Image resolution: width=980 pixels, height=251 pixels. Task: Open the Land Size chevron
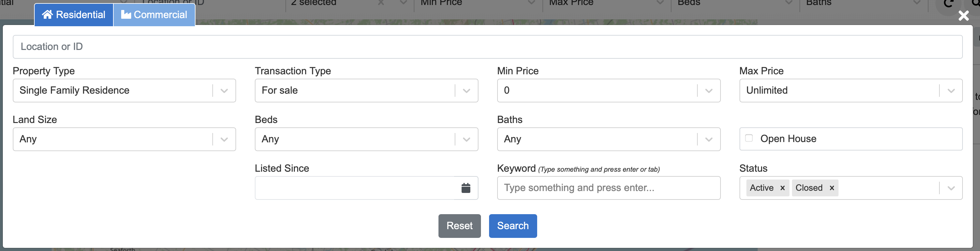tap(224, 139)
